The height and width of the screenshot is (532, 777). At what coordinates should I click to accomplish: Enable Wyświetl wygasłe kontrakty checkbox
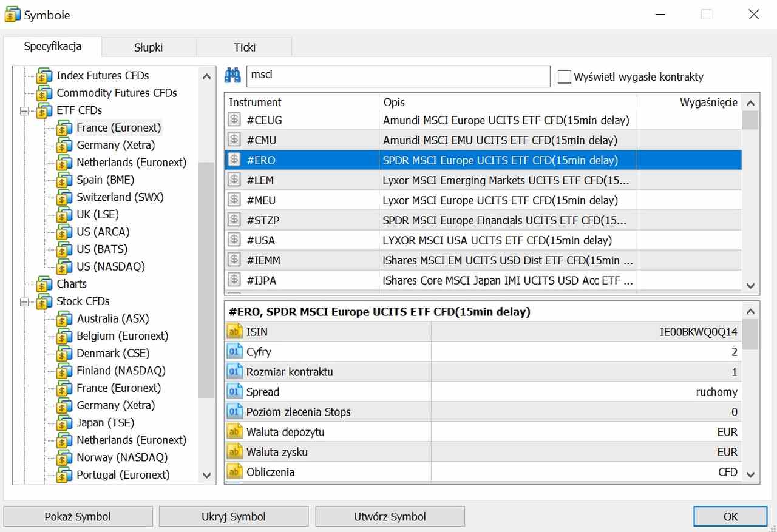point(565,76)
